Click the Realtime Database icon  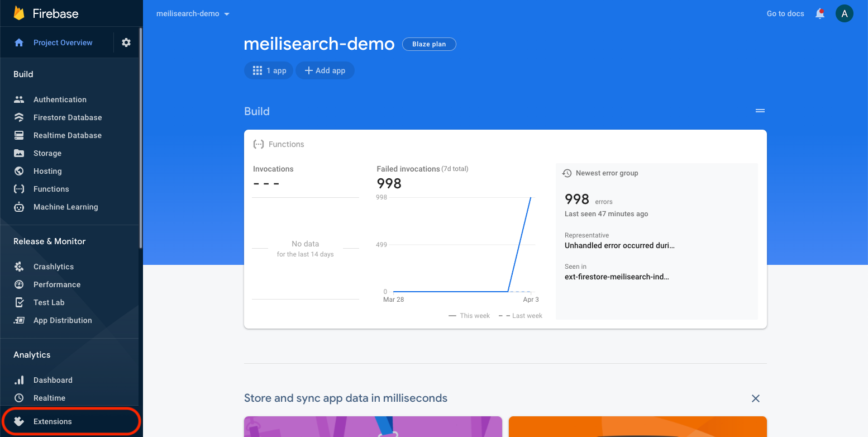point(19,135)
